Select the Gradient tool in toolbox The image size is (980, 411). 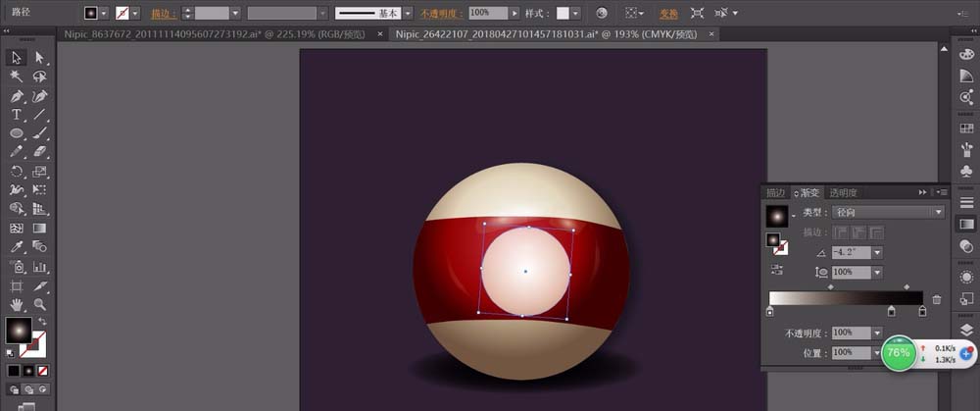(40, 229)
